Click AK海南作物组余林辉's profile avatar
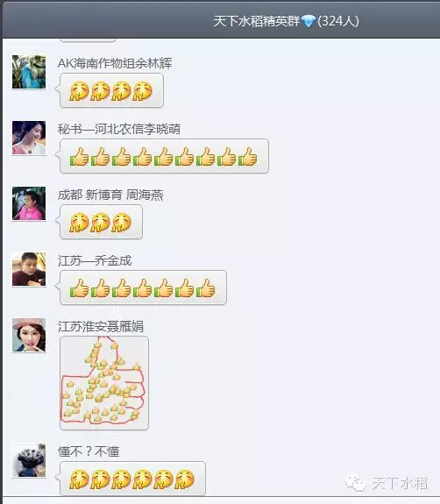The image size is (440, 504). [29, 72]
